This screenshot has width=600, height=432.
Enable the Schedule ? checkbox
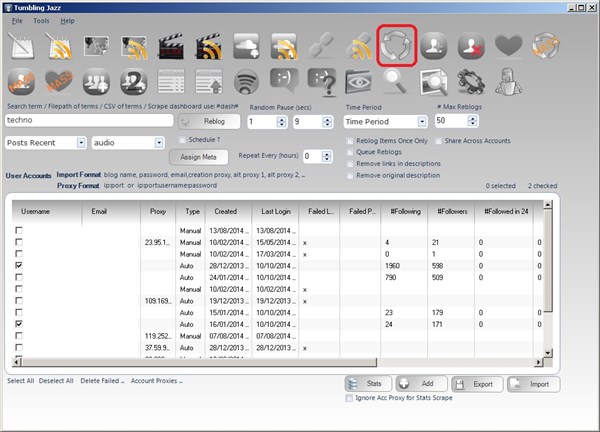(x=183, y=140)
